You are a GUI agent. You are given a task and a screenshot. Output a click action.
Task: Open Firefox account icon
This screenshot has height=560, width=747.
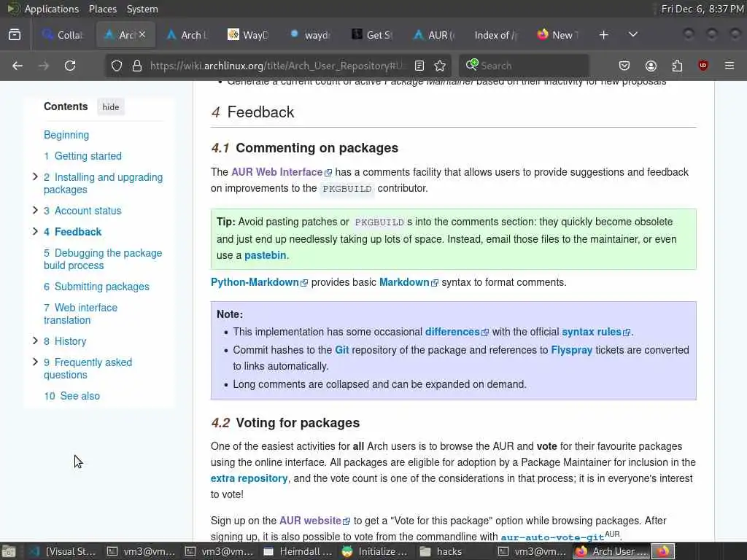[x=651, y=66]
